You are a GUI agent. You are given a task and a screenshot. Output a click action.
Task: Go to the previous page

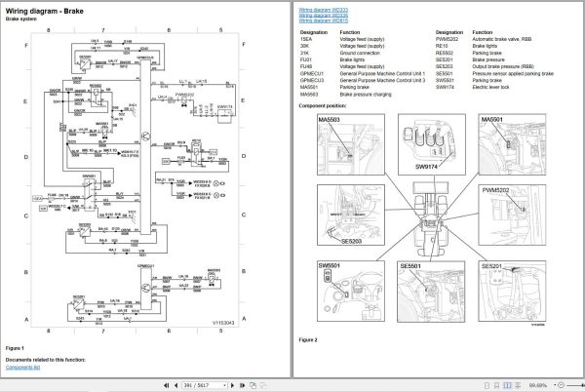[x=175, y=385]
